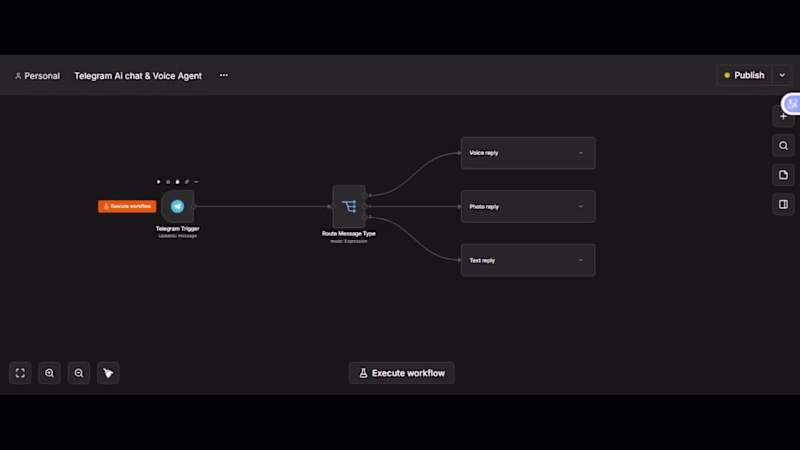Click Route Message Type bottom output connector
800x450 pixels.
coord(365,217)
